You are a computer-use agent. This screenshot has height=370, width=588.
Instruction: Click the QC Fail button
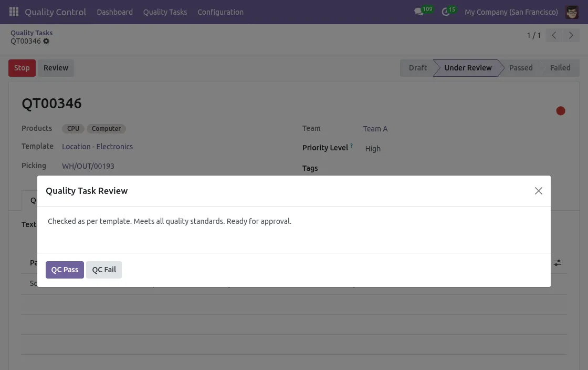(104, 270)
